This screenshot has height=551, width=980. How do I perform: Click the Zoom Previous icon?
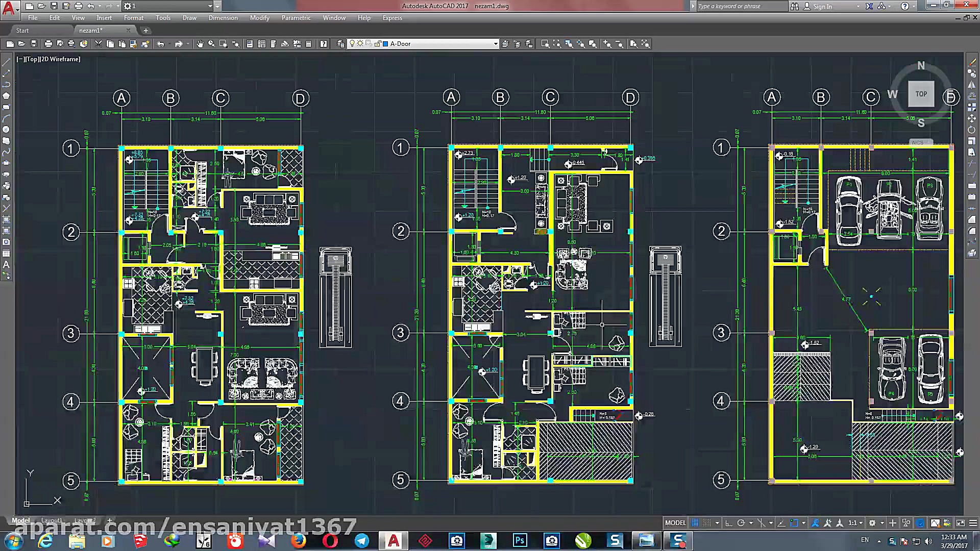click(x=235, y=44)
